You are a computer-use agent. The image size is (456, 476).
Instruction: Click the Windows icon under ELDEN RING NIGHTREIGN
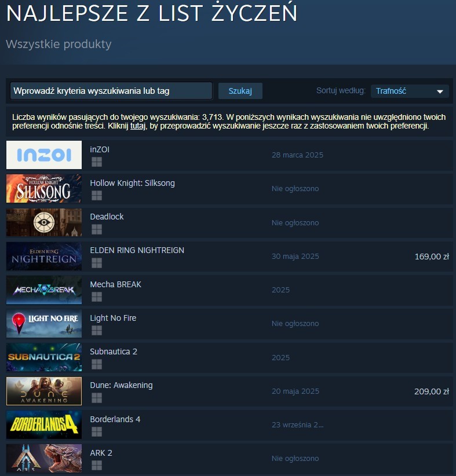tap(97, 263)
